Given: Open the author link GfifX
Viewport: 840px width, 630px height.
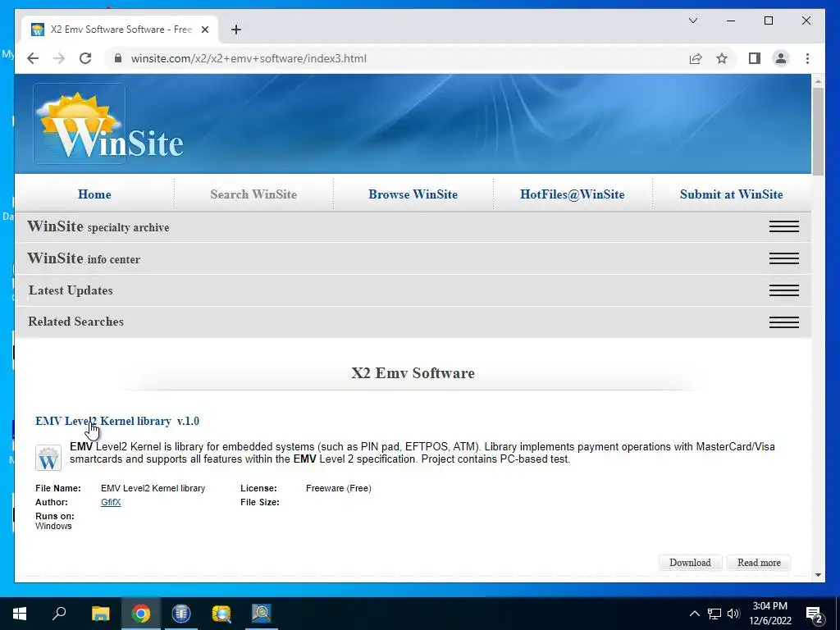Looking at the screenshot, I should 111,502.
